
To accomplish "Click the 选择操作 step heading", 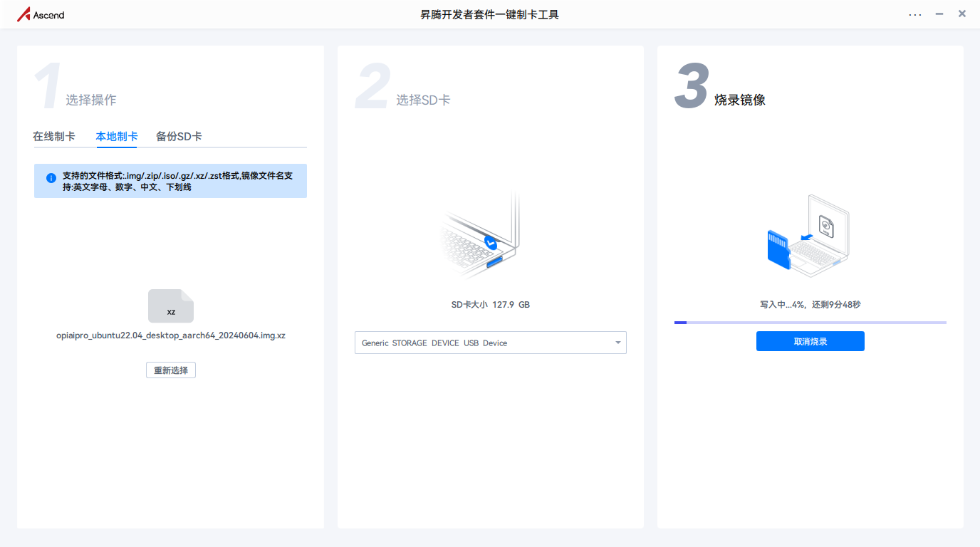I will [91, 100].
